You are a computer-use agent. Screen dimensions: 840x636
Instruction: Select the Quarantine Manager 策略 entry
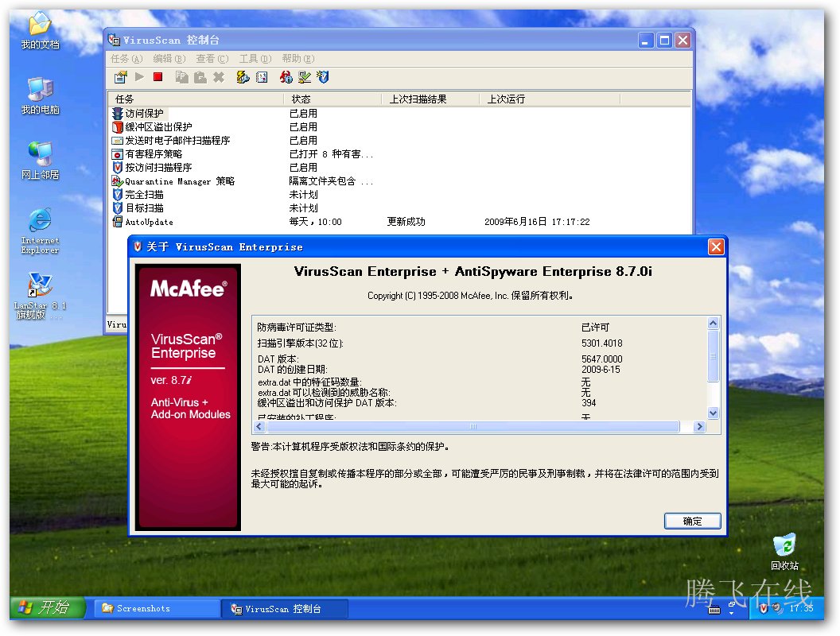[x=179, y=181]
